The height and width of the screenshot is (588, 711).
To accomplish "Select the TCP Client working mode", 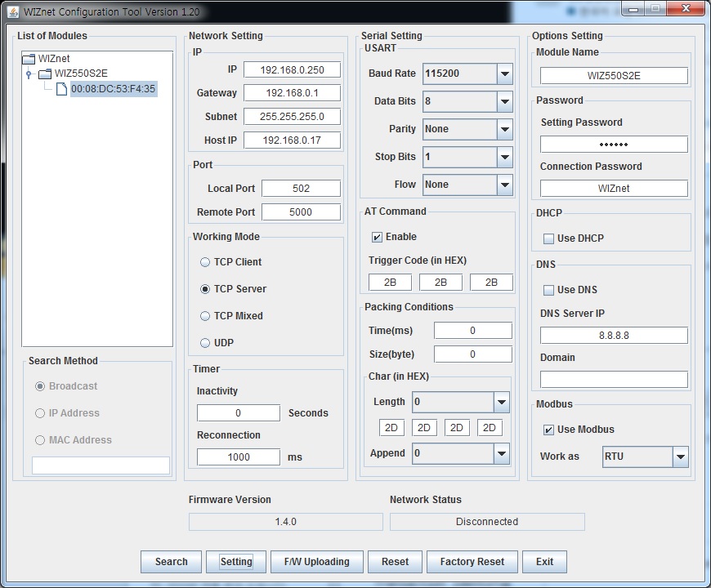I will coord(205,262).
